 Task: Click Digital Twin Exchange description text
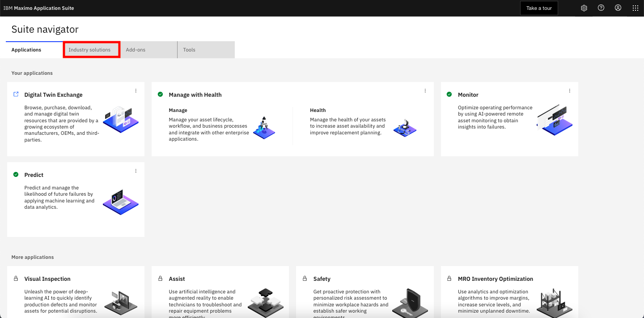point(62,124)
